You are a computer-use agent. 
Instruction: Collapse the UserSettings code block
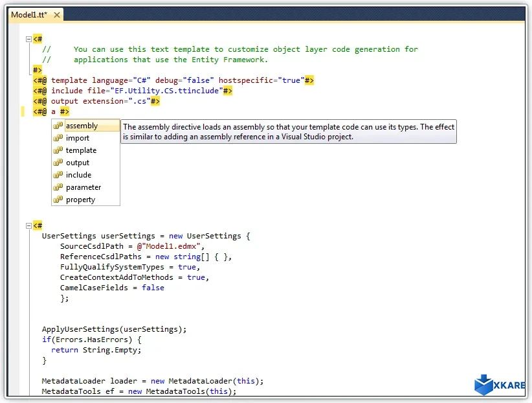[x=29, y=225]
